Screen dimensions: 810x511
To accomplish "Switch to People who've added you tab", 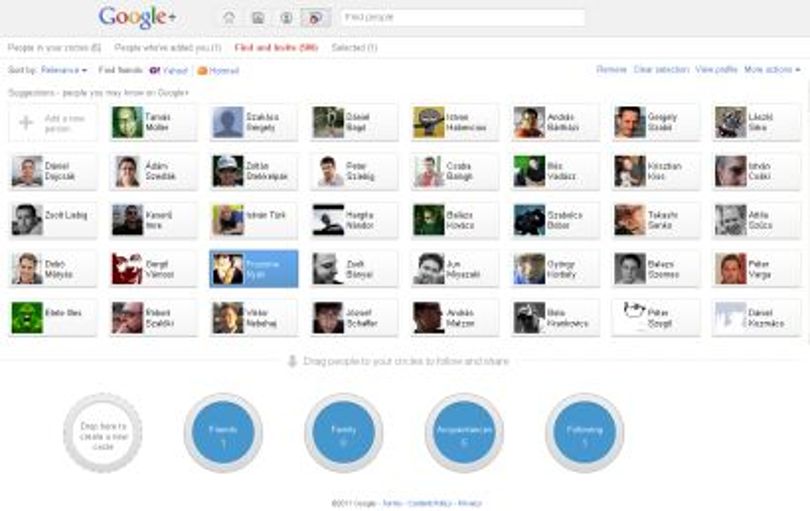I will (x=168, y=48).
